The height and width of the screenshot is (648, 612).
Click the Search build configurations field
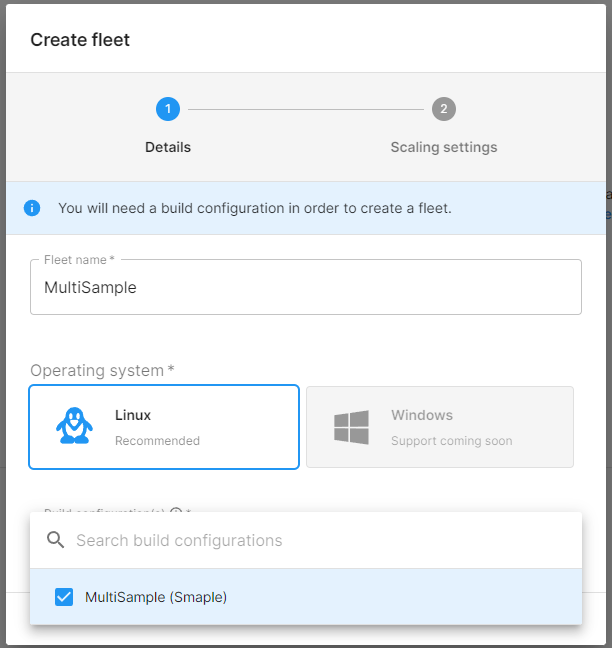pos(320,541)
